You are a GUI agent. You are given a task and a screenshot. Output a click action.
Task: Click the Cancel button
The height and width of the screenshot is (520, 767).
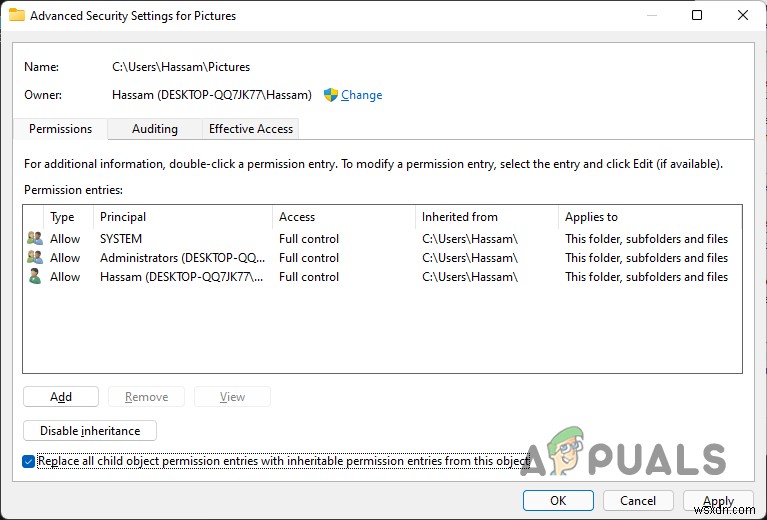[638, 500]
